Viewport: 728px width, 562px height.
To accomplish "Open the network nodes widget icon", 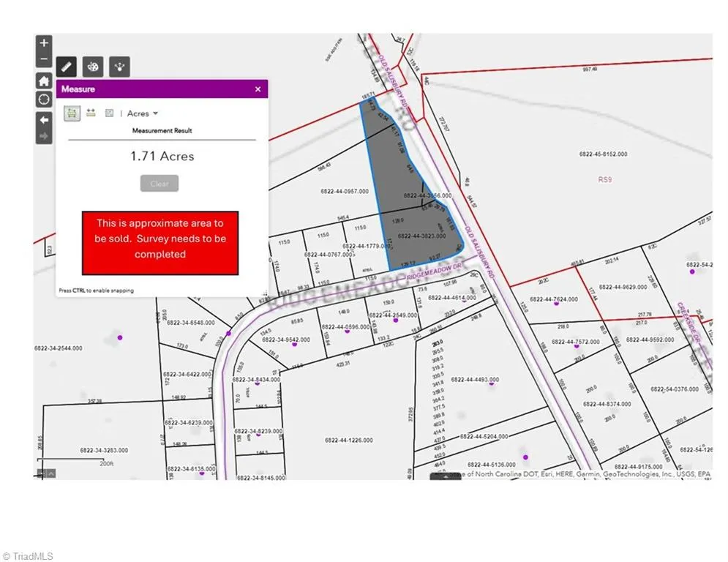I will point(119,67).
